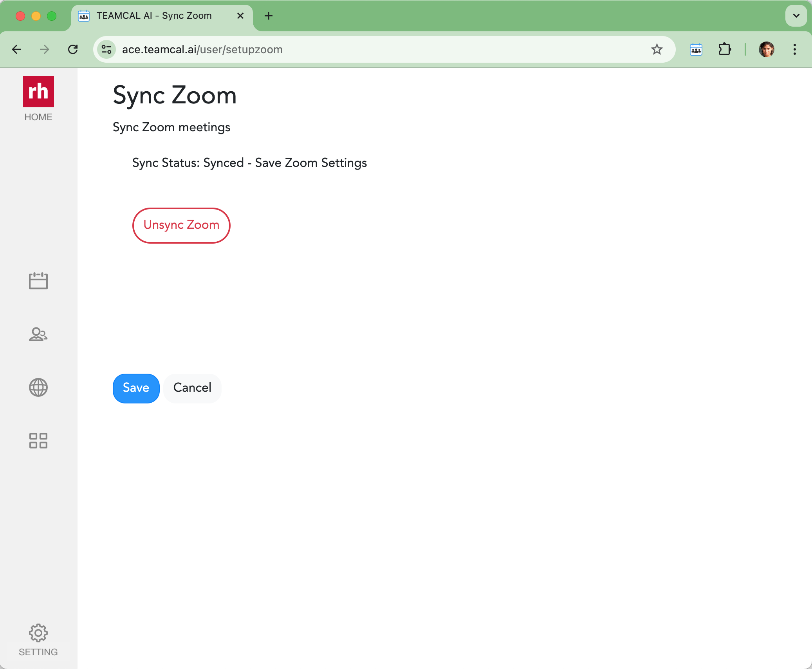Open the people contacts icon in sidebar
The width and height of the screenshot is (812, 669).
(x=38, y=334)
